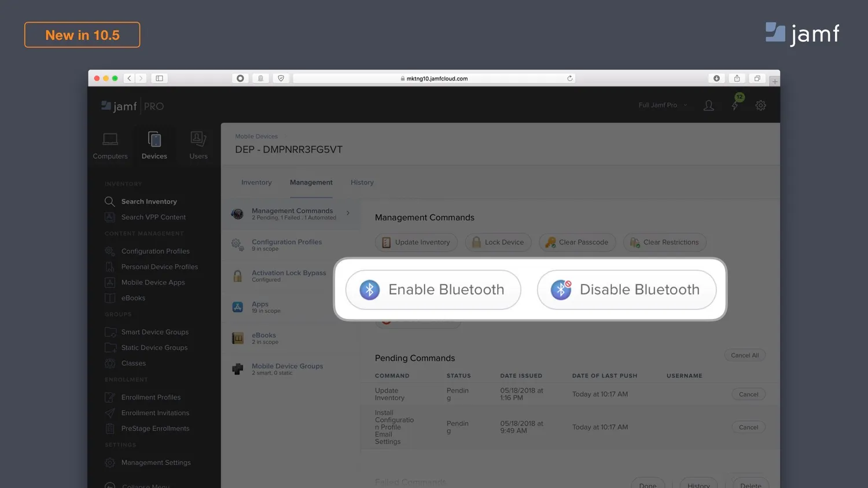Viewport: 868px width, 488px height.
Task: Enable Bluetooth on the device
Action: 433,290
